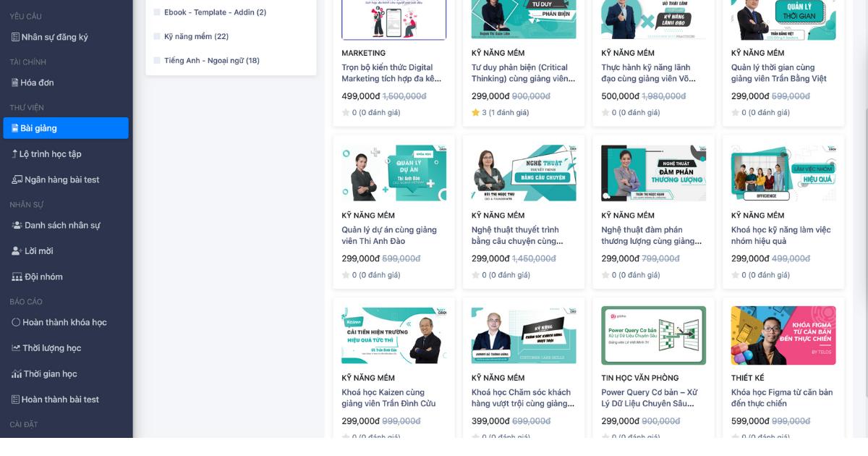Viewport: 868px width, 456px height.
Task: View Hoàn thành khóa học report
Action: pyautogui.click(x=66, y=322)
